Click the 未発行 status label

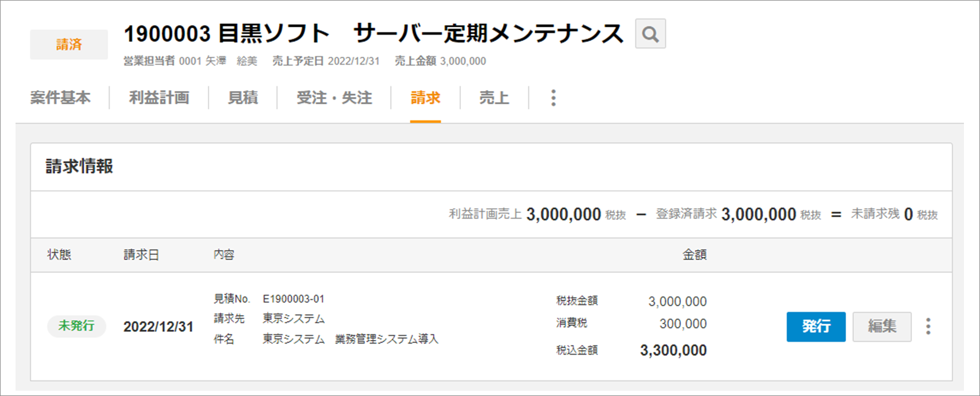77,326
